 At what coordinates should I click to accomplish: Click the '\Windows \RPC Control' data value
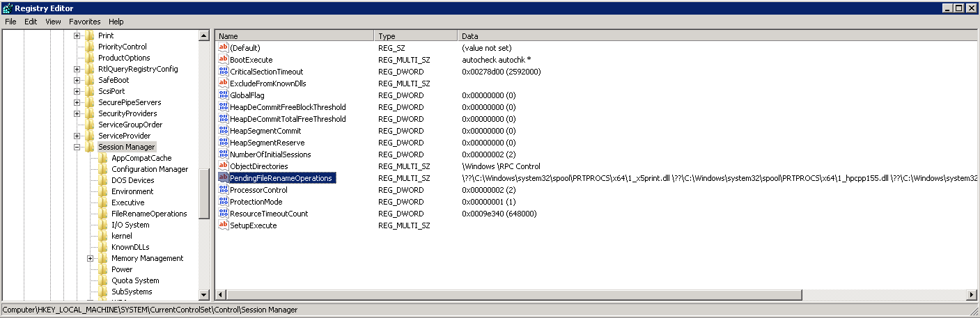[501, 166]
